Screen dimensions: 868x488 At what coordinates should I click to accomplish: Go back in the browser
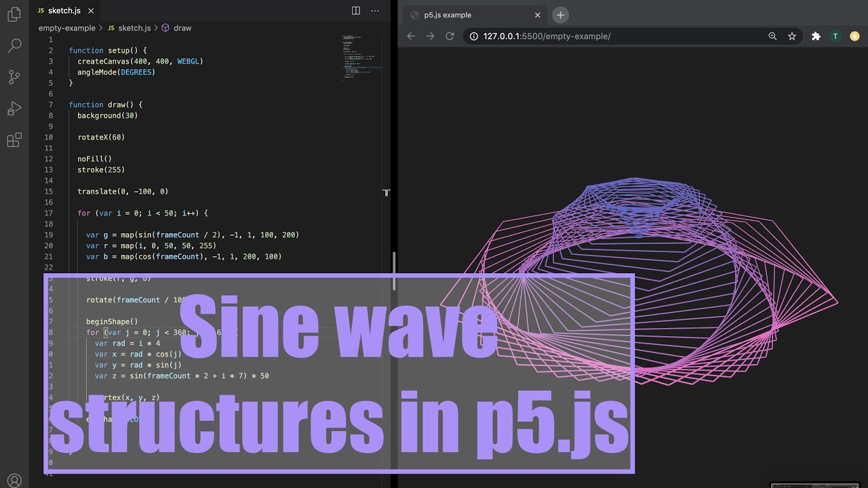click(411, 36)
